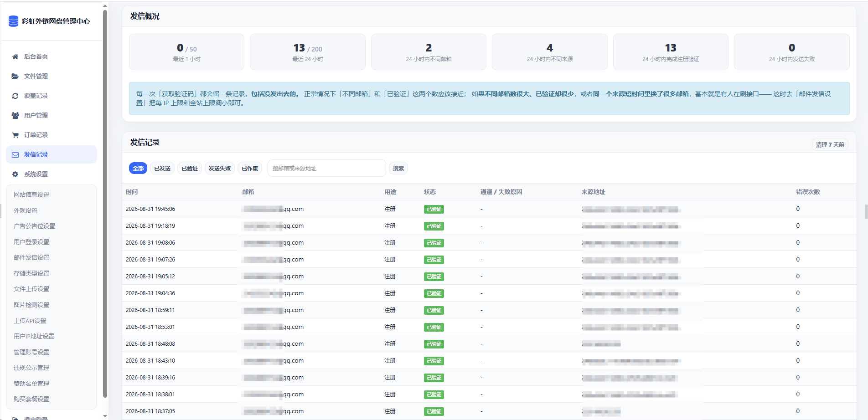Open 文件上传设置 submenu item
This screenshot has width=868, height=420.
31,289
